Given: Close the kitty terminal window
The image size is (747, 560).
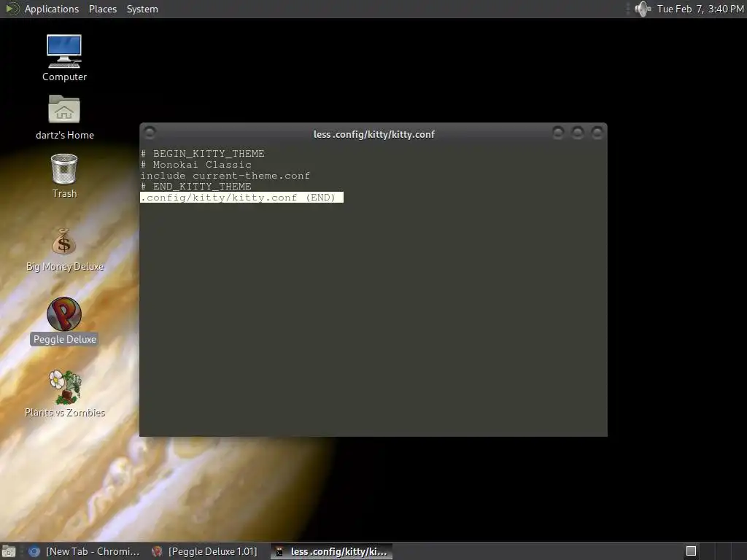Looking at the screenshot, I should coord(597,133).
